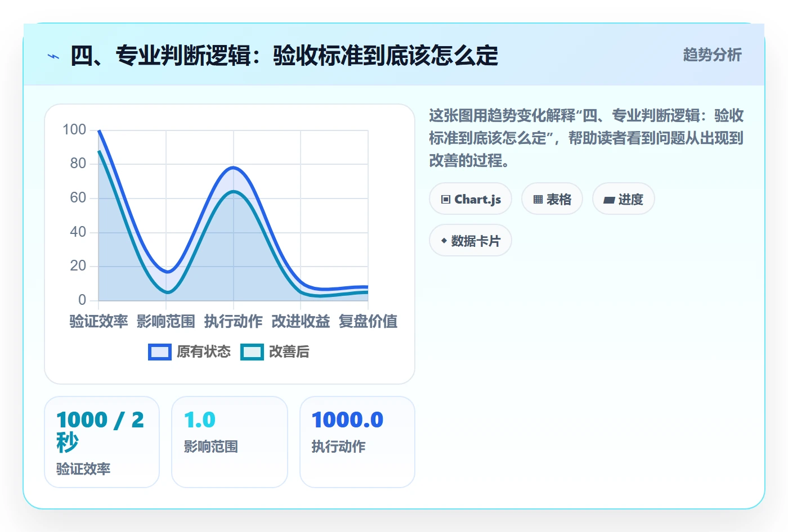Click the 趋势分析 label in header

click(712, 55)
